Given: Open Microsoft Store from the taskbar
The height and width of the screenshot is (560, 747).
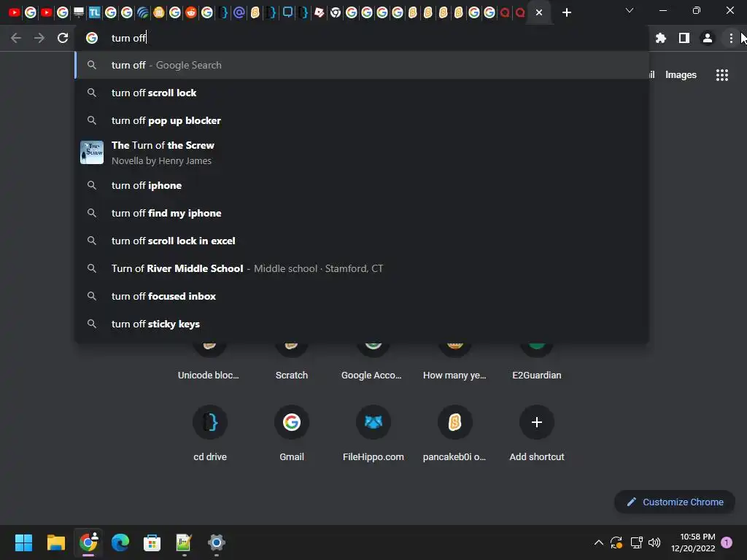Looking at the screenshot, I should click(x=152, y=542).
